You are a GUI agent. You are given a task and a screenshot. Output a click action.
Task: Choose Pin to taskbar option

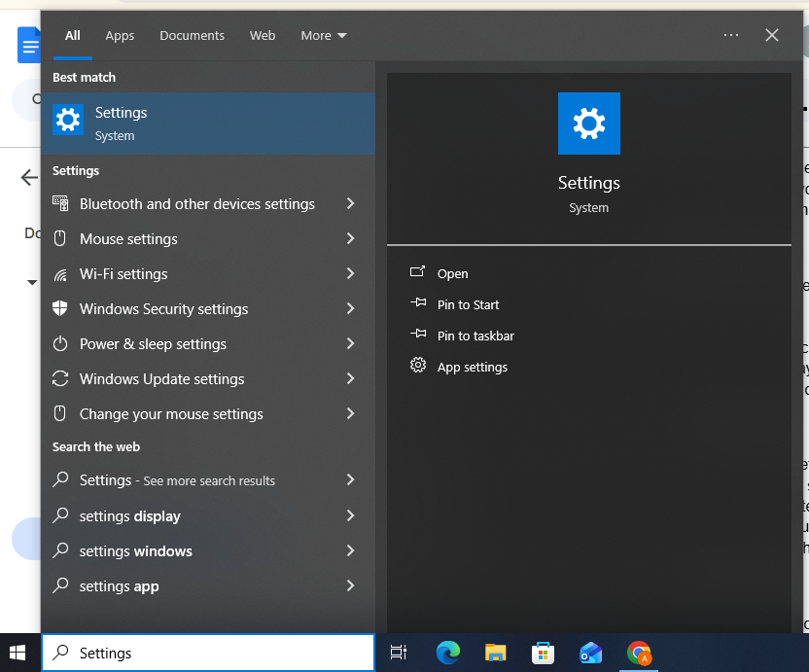(x=475, y=336)
